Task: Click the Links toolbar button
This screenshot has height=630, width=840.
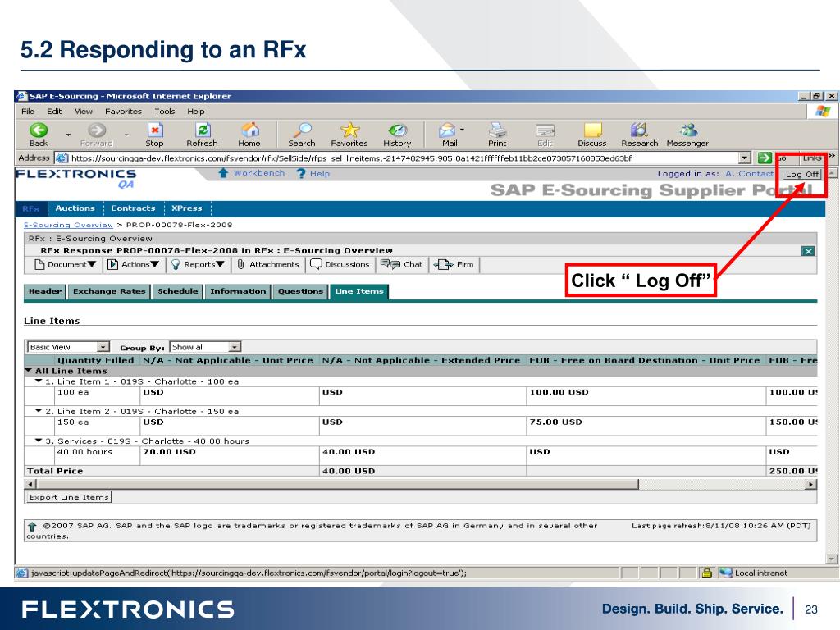Action: [x=811, y=158]
